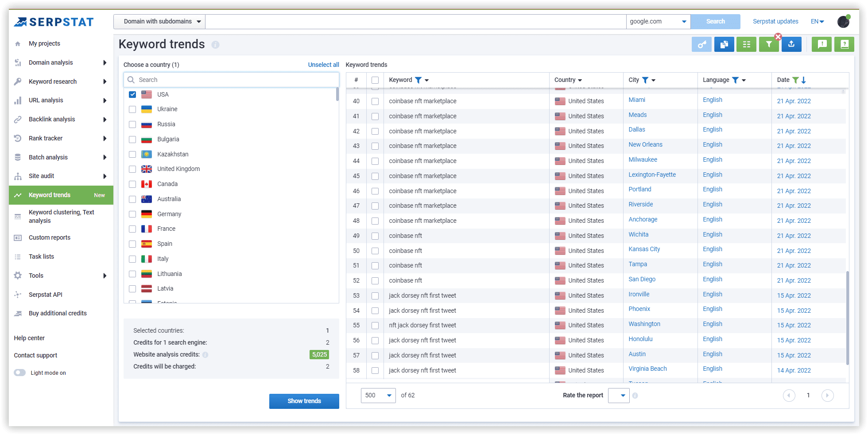Click the blue export upload icon button
The image size is (868, 435).
(x=791, y=44)
